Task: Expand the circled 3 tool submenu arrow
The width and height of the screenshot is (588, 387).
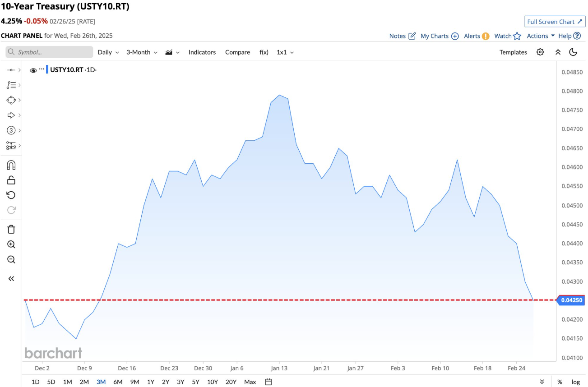Action: coord(19,130)
